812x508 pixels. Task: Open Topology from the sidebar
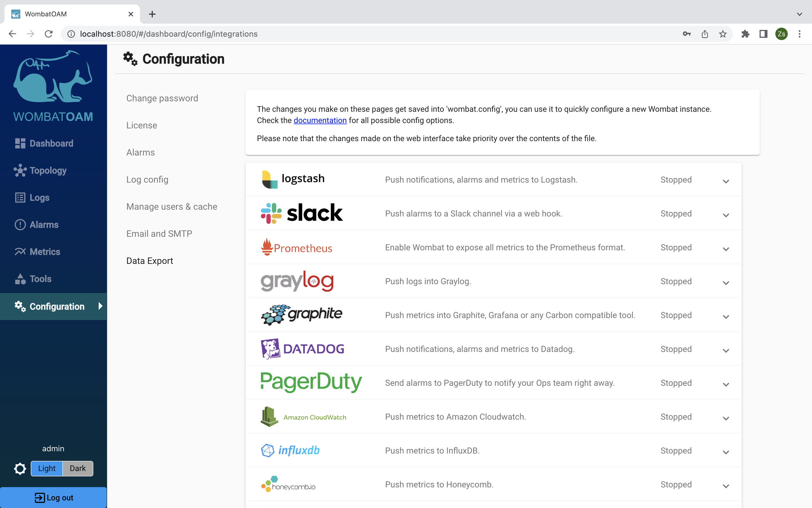(40, 171)
